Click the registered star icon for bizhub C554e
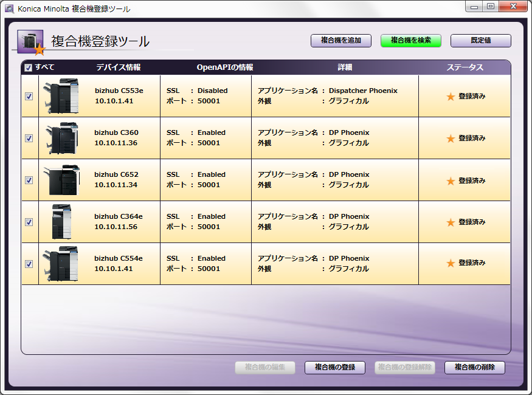Screen dimensions: 532x395 point(451,263)
